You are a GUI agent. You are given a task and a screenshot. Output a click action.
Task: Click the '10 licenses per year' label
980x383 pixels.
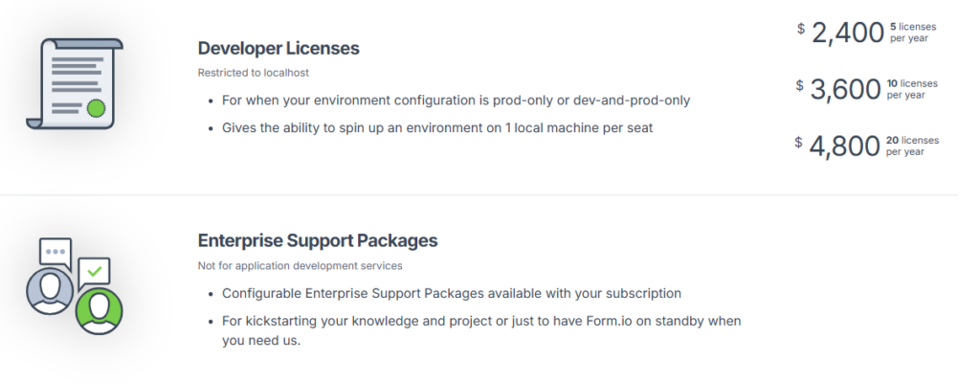coord(912,89)
